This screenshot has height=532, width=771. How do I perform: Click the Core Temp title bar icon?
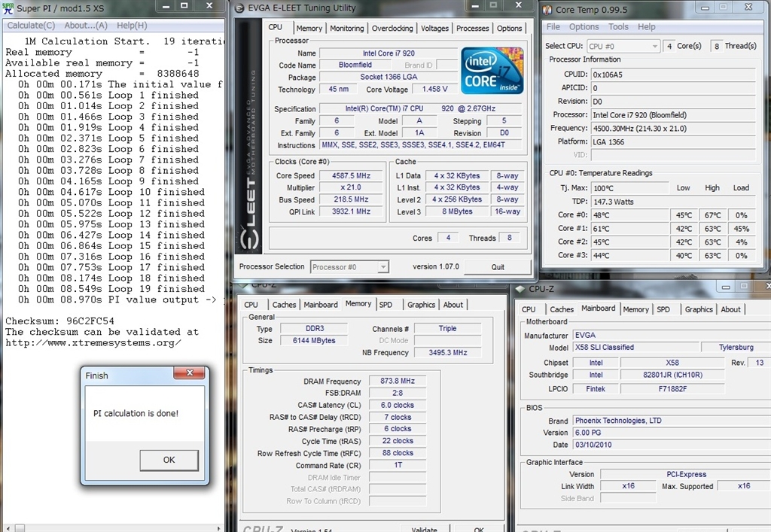(x=547, y=9)
